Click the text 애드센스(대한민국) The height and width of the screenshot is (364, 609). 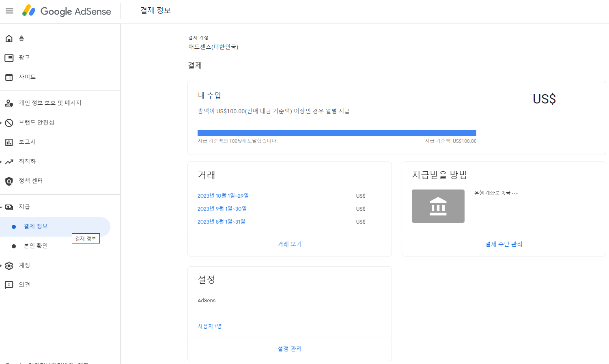[213, 47]
